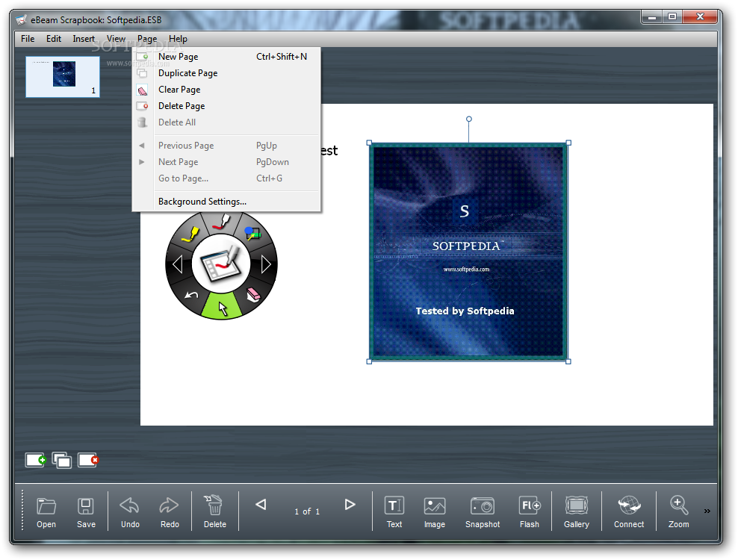Click the image's top-right resize handle
Image resolution: width=738 pixels, height=560 pixels.
(x=568, y=143)
